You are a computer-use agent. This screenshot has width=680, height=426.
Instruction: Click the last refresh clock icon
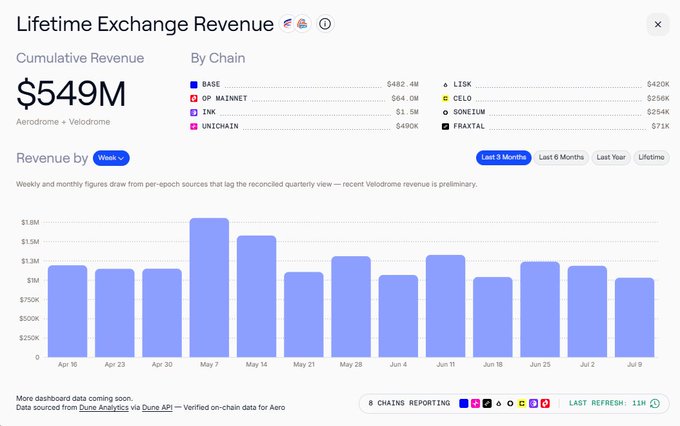(x=655, y=403)
